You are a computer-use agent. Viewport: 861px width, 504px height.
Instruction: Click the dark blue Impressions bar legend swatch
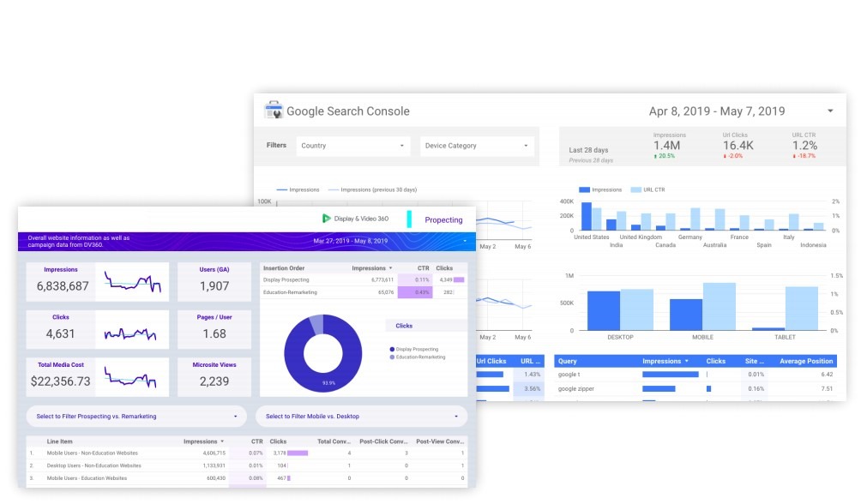coord(584,189)
